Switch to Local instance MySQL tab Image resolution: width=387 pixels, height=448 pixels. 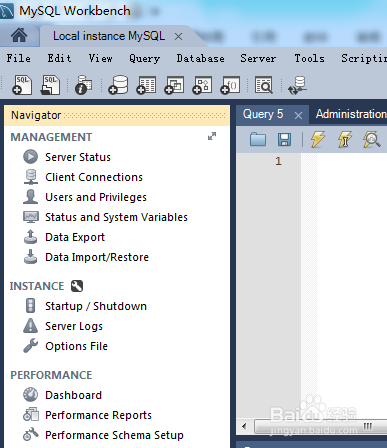(109, 36)
